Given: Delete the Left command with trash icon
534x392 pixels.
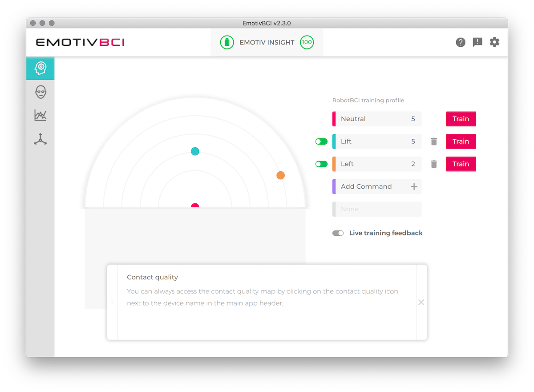Looking at the screenshot, I should tap(434, 164).
